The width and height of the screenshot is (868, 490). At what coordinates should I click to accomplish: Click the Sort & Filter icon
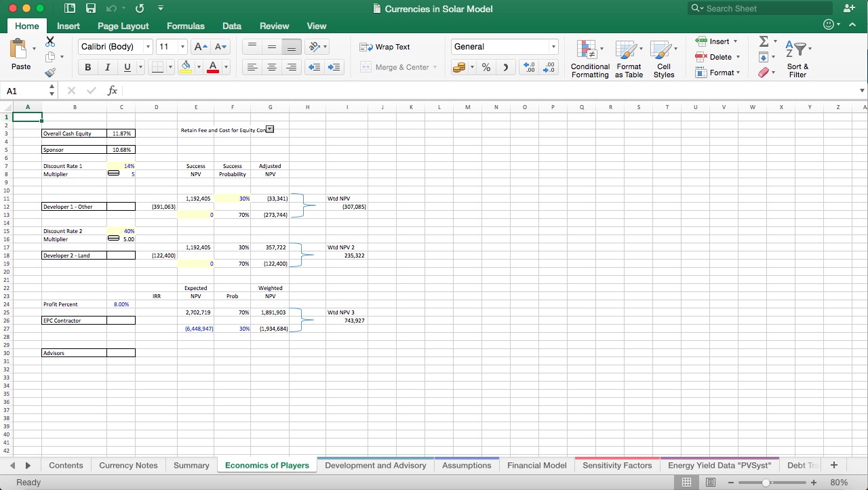click(x=797, y=58)
